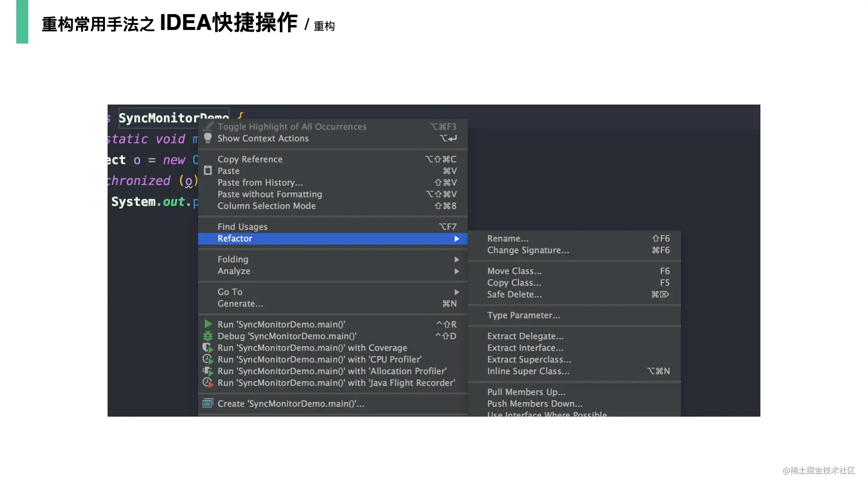
Task: Select the Paste menu entry
Action: (333, 171)
